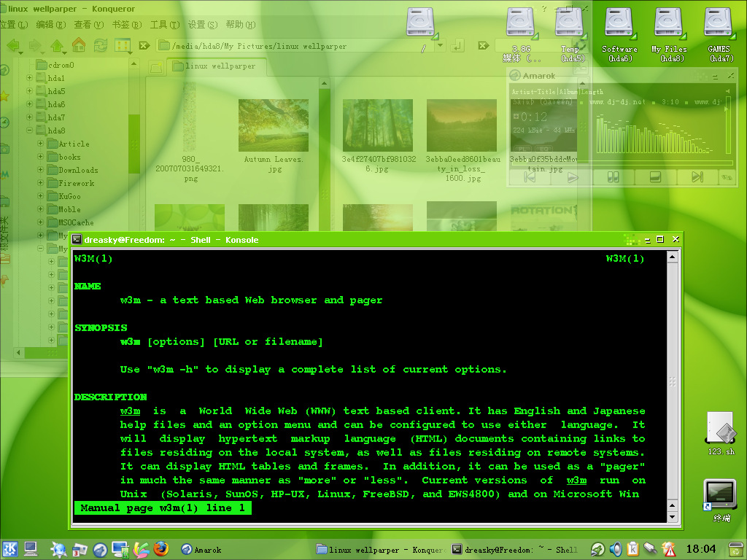Pause playback in Amarok
747x560 pixels.
(x=613, y=177)
